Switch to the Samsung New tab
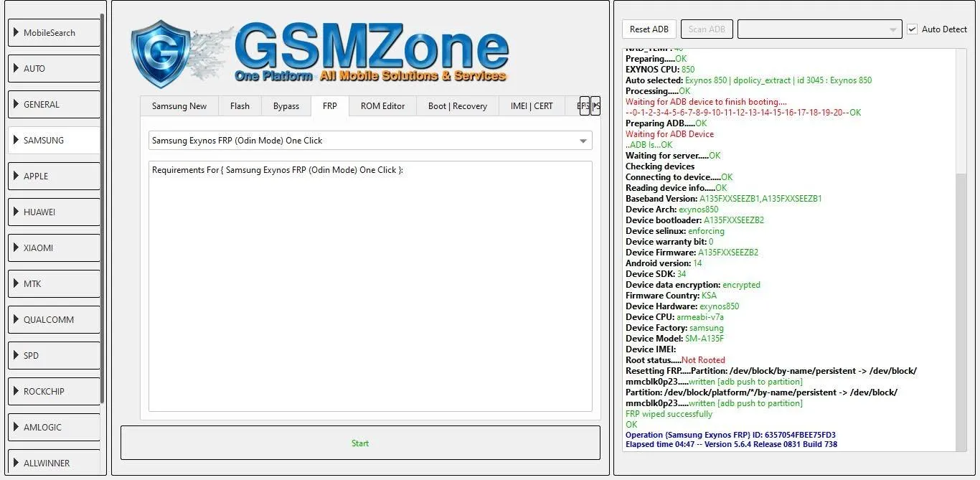This screenshot has width=980, height=480. click(179, 106)
